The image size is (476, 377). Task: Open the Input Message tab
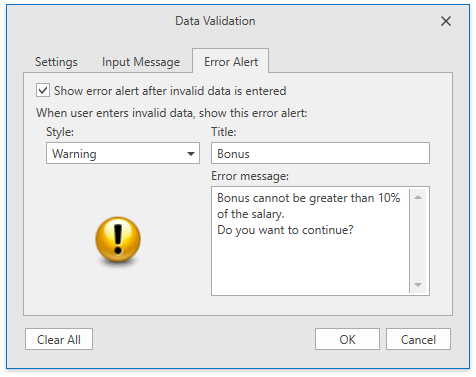tap(141, 62)
